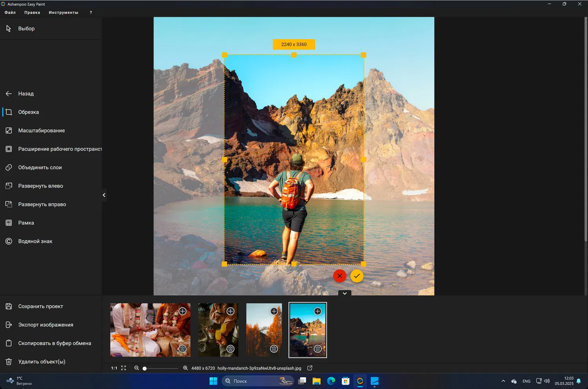The image size is (588, 389).
Task: Zoom in with the plus magnifier
Action: pyautogui.click(x=185, y=368)
